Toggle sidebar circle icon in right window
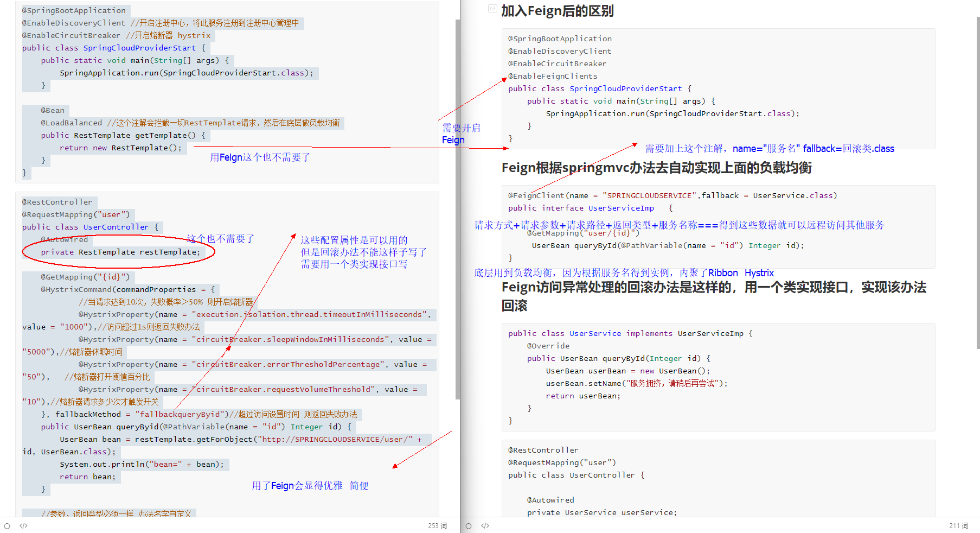The image size is (980, 533). tap(469, 525)
